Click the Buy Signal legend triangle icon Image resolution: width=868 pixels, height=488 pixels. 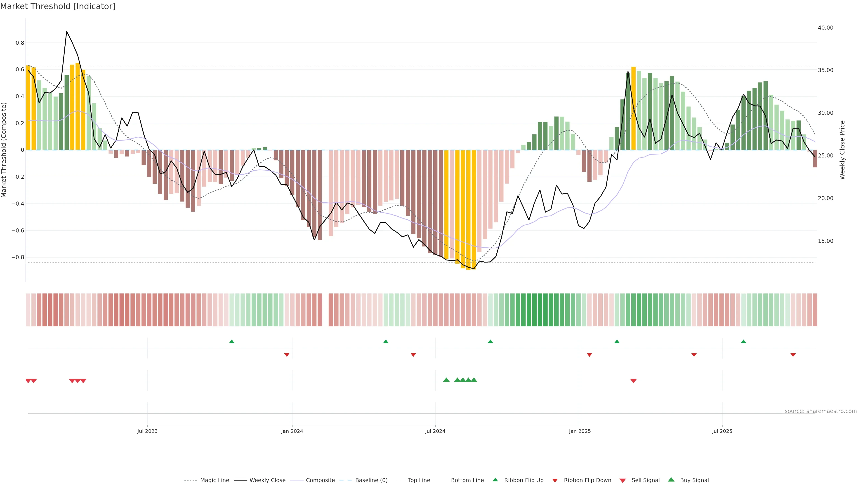[671, 480]
